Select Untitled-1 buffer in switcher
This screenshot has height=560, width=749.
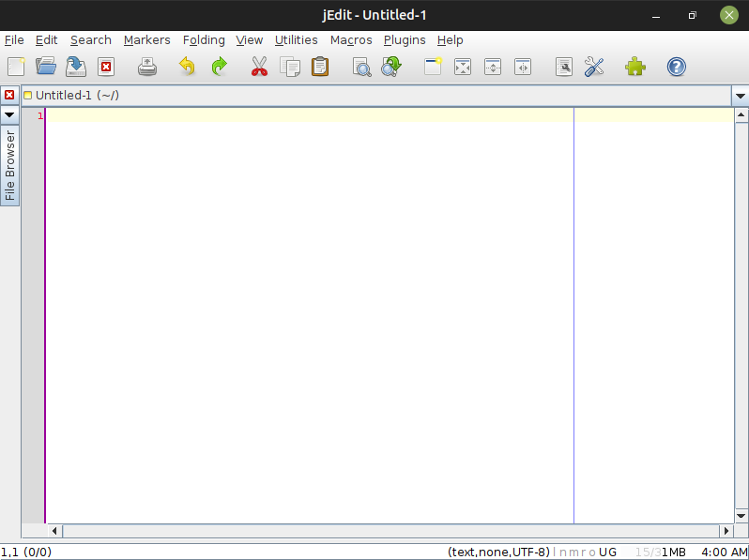(376, 96)
